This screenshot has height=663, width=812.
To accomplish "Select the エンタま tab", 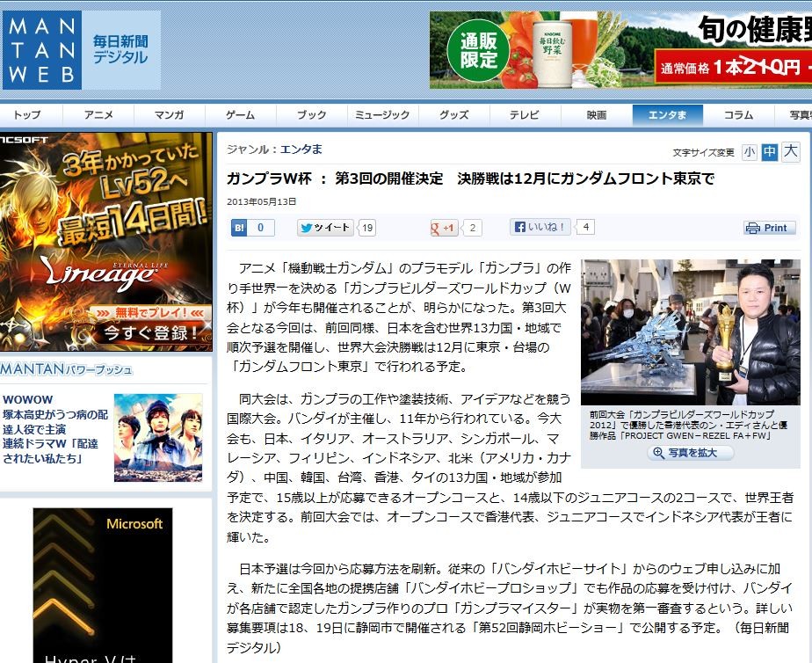I will tap(667, 115).
